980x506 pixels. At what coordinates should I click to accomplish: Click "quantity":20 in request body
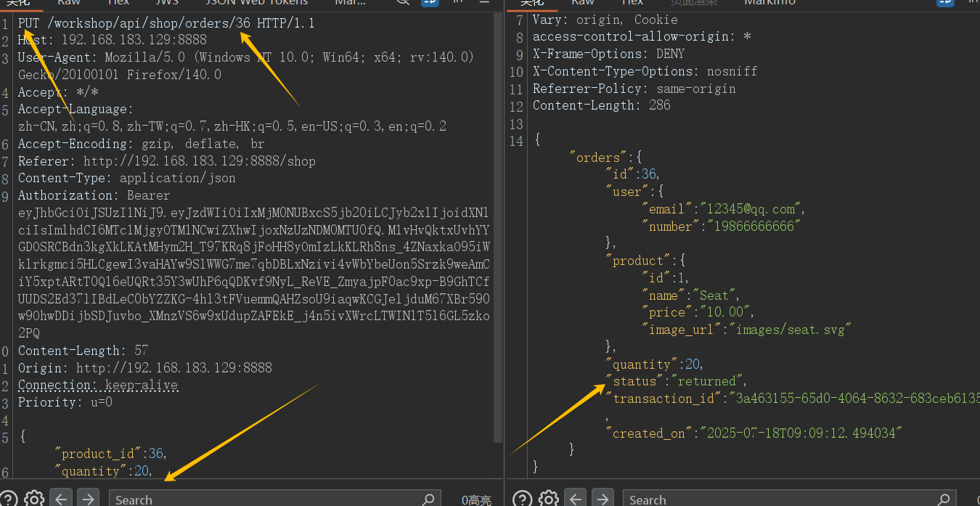102,471
